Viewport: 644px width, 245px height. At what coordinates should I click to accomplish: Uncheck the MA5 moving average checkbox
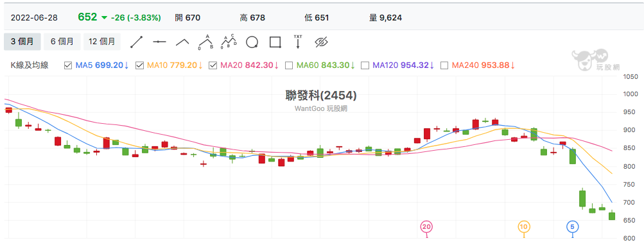(68, 65)
